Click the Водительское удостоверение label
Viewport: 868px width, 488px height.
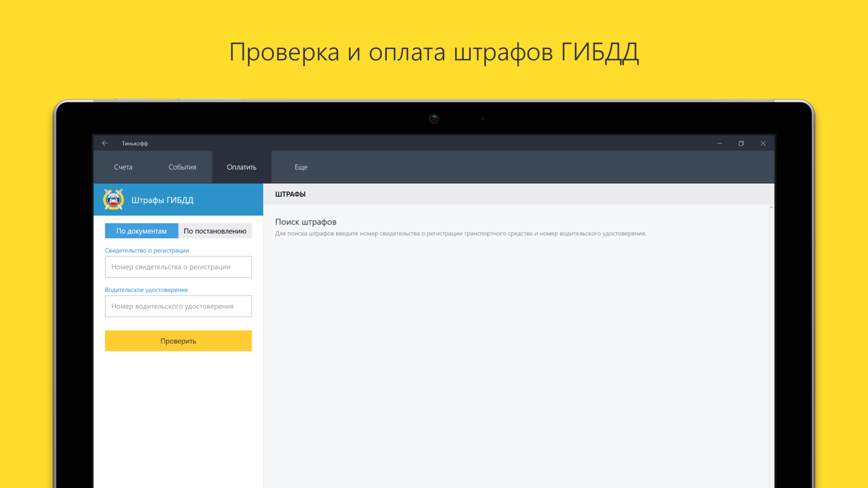[146, 290]
